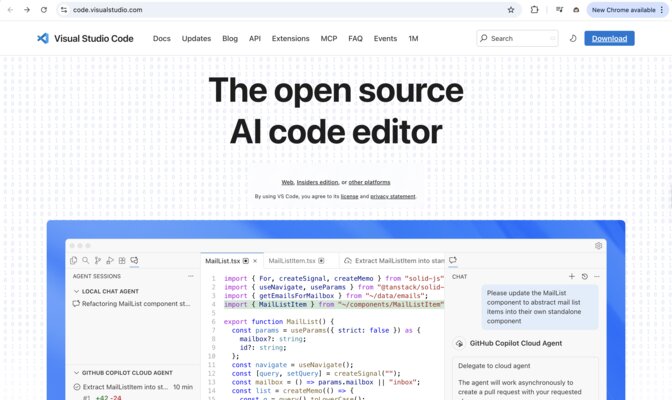Open Agent Sessions more actions ellipsis

point(191,276)
